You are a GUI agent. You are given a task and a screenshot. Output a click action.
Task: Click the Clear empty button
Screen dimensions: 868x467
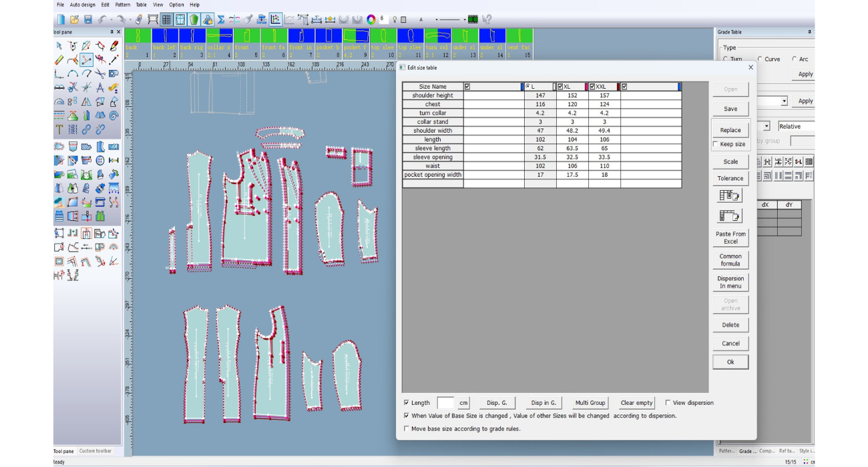(x=636, y=403)
